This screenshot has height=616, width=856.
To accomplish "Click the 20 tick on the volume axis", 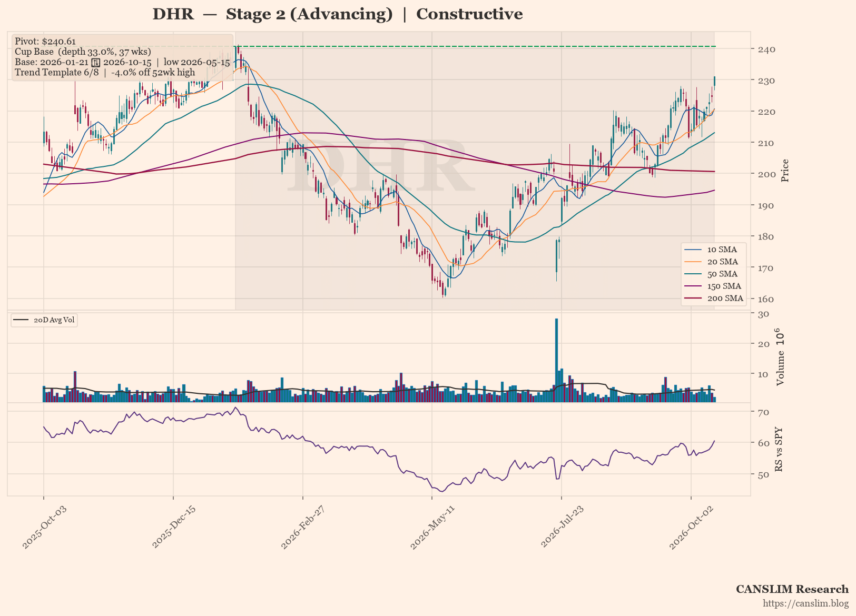I will 763,344.
